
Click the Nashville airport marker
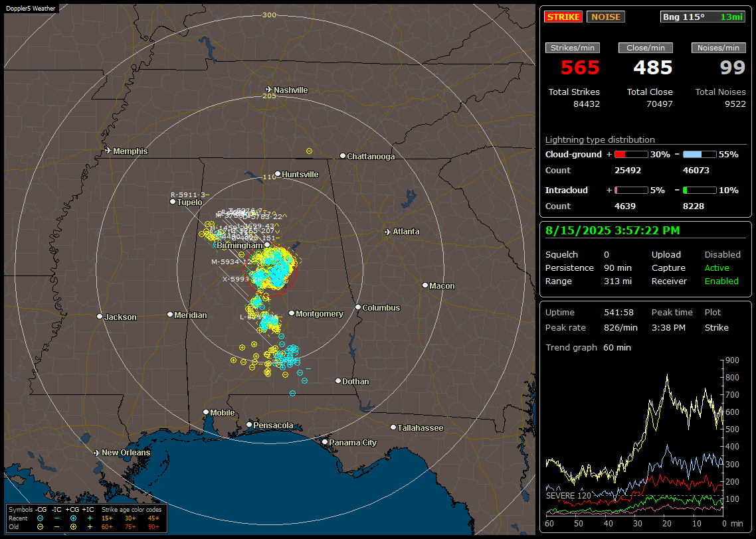(268, 90)
